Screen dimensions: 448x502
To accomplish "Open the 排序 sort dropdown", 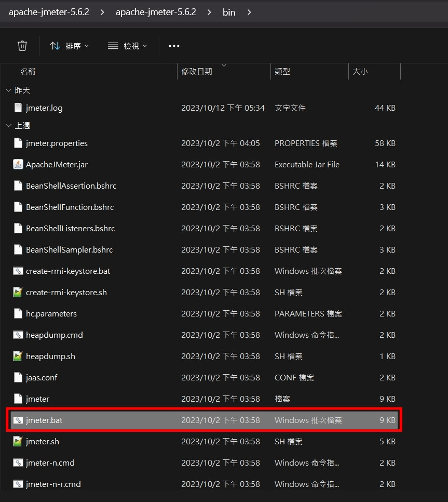I will click(x=70, y=46).
